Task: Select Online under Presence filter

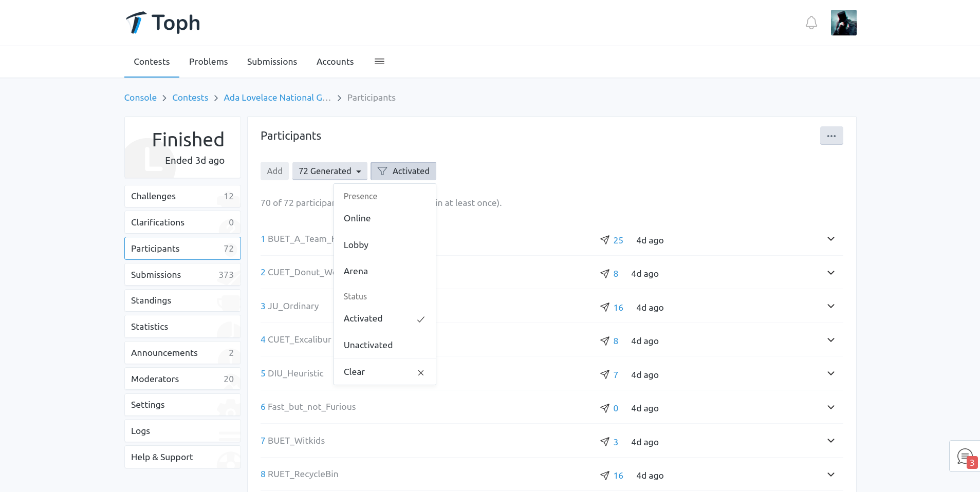Action: (x=357, y=218)
